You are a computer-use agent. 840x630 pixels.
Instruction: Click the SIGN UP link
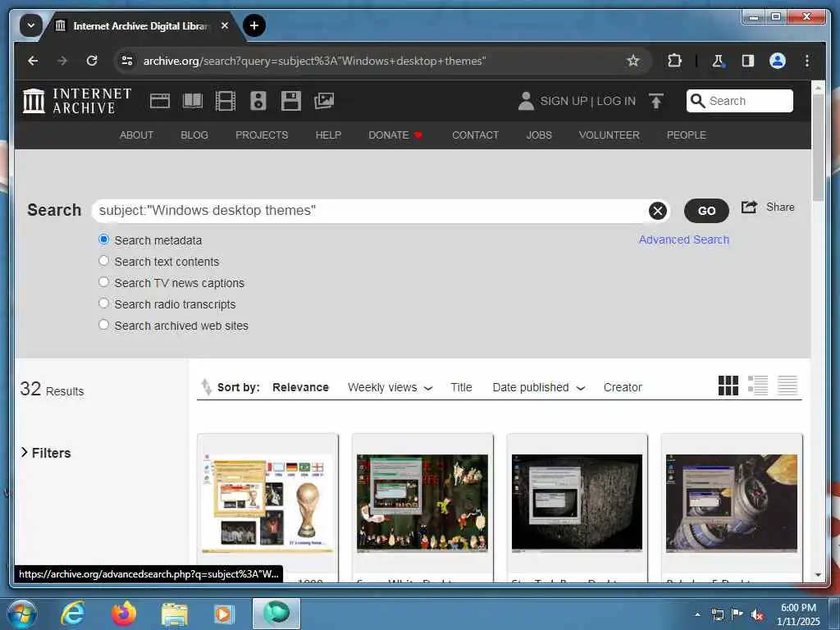(564, 101)
